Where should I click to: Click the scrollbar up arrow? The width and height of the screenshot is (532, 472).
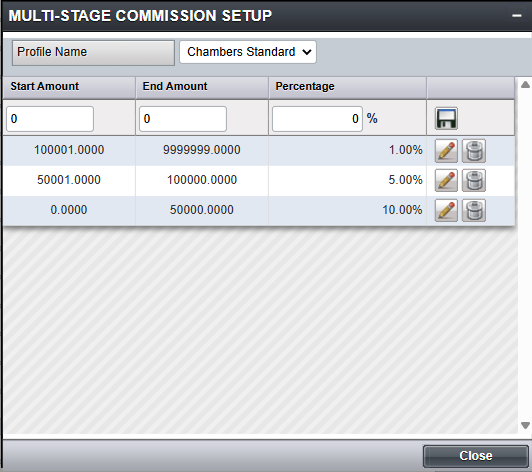525,84
